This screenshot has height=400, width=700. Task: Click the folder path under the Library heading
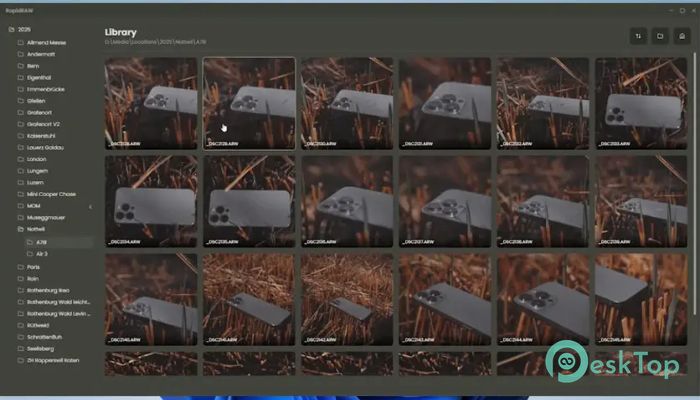pyautogui.click(x=155, y=42)
